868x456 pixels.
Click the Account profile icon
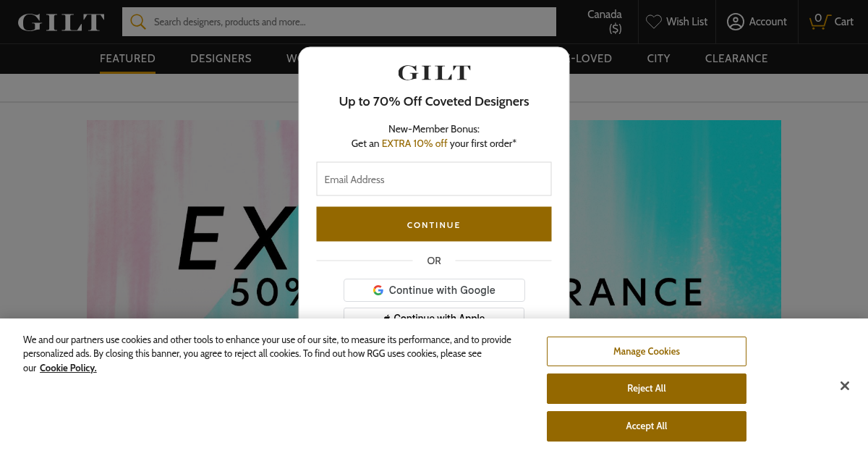coord(736,22)
